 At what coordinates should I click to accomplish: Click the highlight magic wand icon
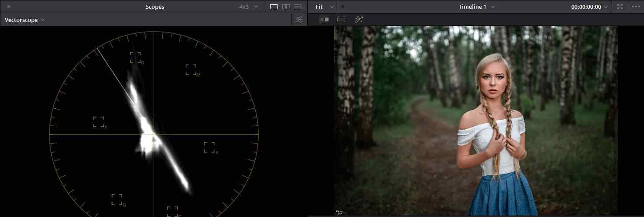(x=359, y=19)
